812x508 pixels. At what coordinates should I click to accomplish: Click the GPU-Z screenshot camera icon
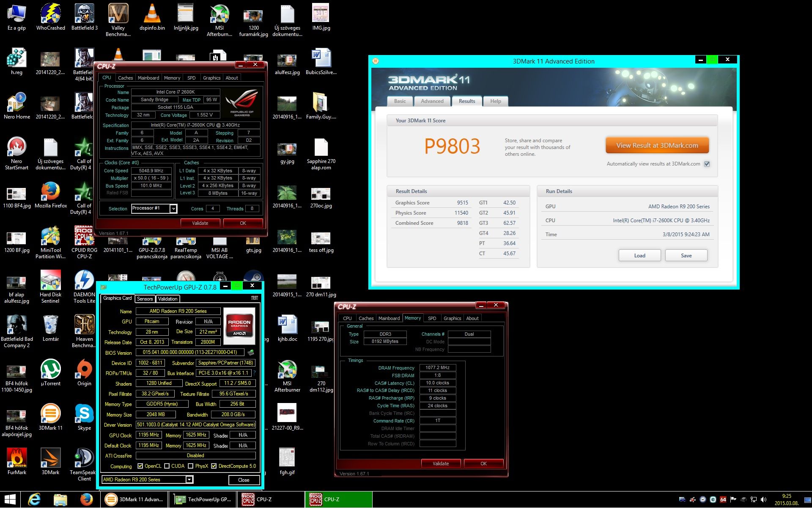pos(255,298)
